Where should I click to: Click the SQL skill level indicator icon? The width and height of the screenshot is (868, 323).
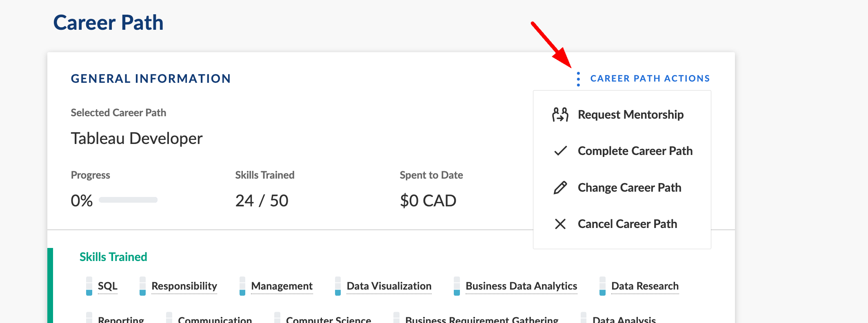89,286
